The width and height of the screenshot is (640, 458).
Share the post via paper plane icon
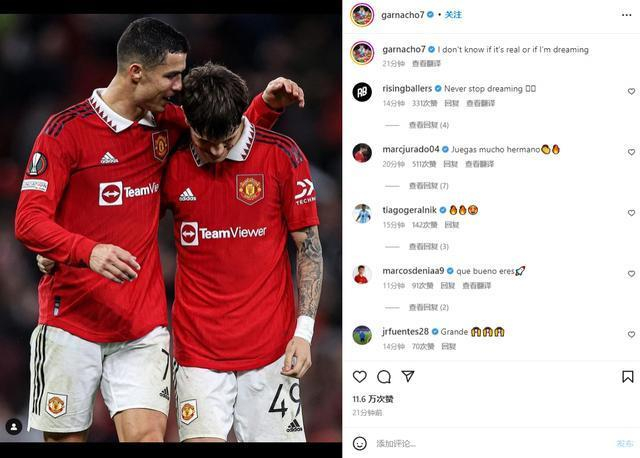tap(408, 376)
